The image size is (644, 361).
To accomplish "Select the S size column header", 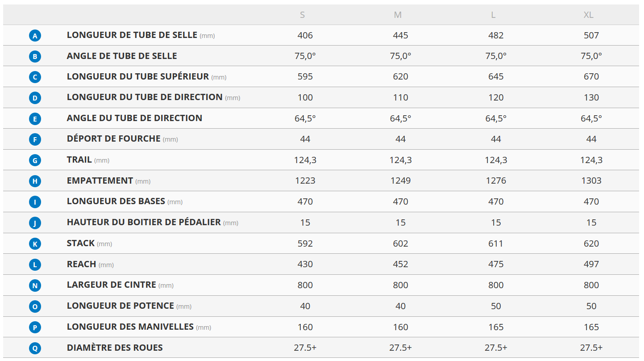I will pos(302,15).
